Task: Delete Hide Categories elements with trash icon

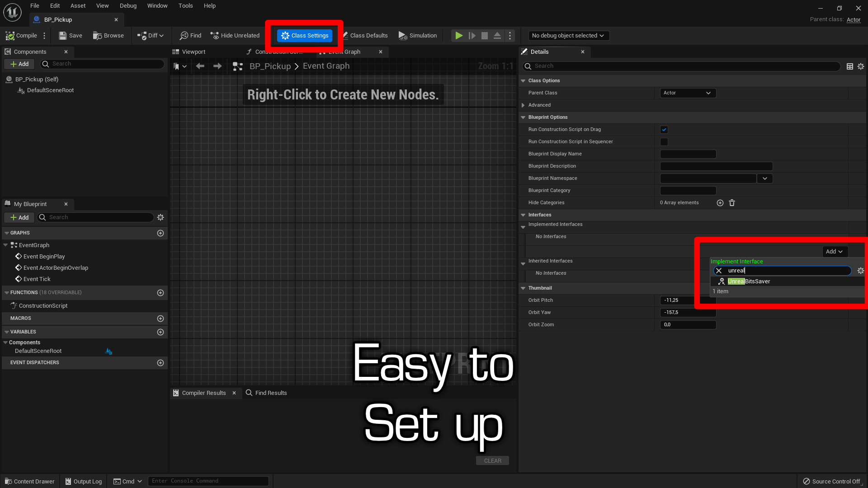Action: point(732,203)
